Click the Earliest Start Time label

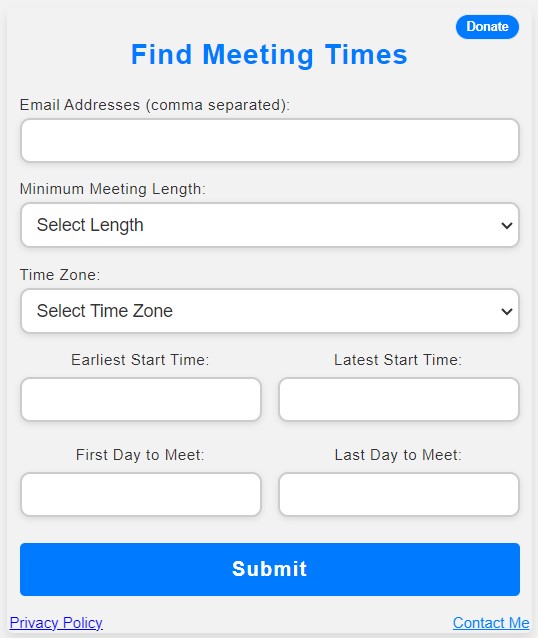click(140, 360)
